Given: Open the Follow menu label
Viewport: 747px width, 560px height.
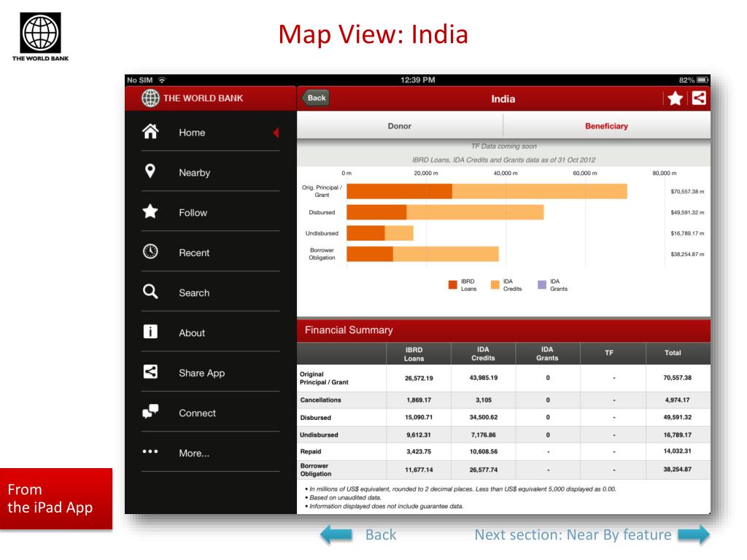Looking at the screenshot, I should pos(193,213).
